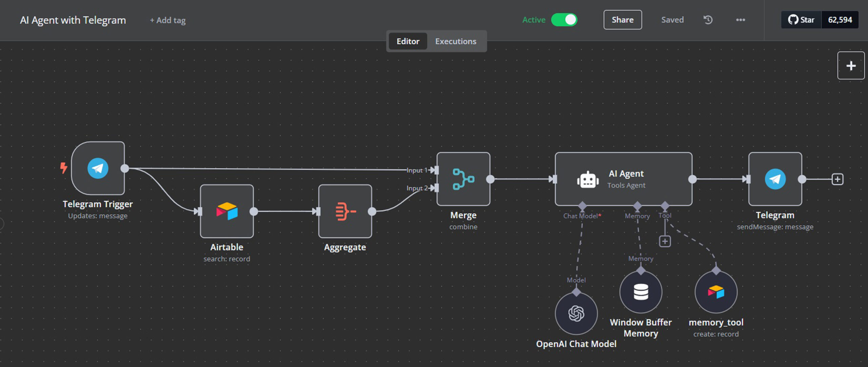Select the Aggregate node
The image size is (868, 367).
pyautogui.click(x=345, y=211)
